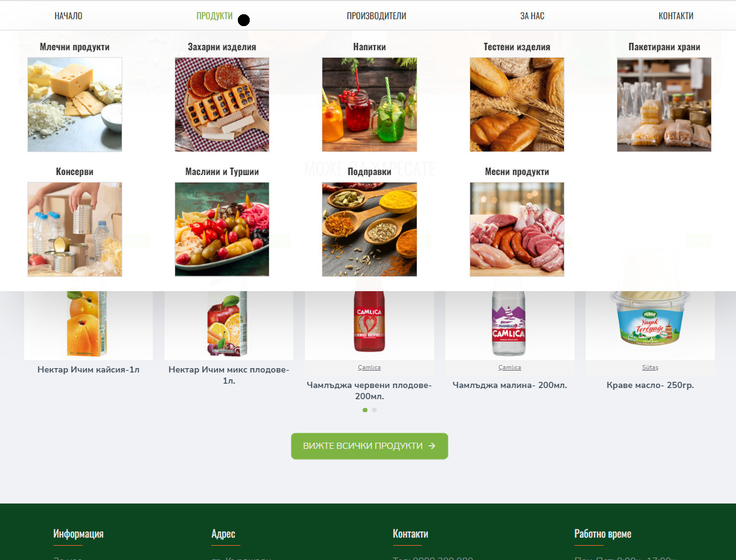Choose the Месни продукти meat image
Screen dimensions: 736x560
517,229
